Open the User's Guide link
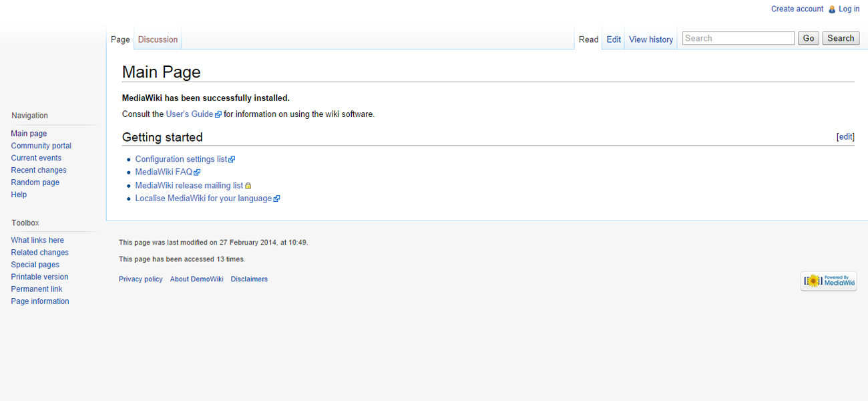The width and height of the screenshot is (868, 401). coord(190,114)
